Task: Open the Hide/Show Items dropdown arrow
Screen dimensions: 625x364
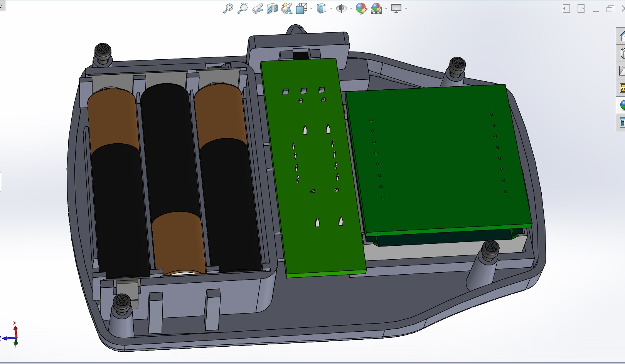Action: tap(351, 8)
